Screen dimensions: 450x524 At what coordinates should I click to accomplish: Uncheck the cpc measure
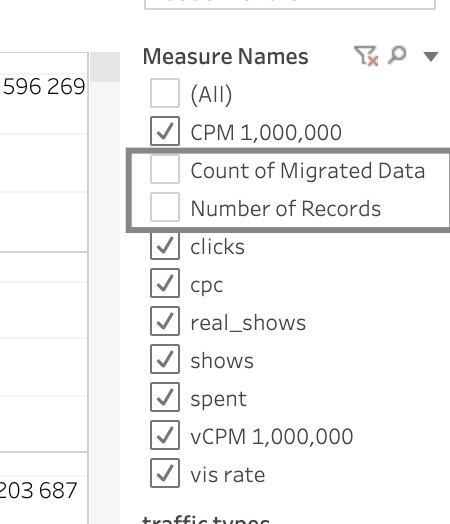(x=165, y=283)
